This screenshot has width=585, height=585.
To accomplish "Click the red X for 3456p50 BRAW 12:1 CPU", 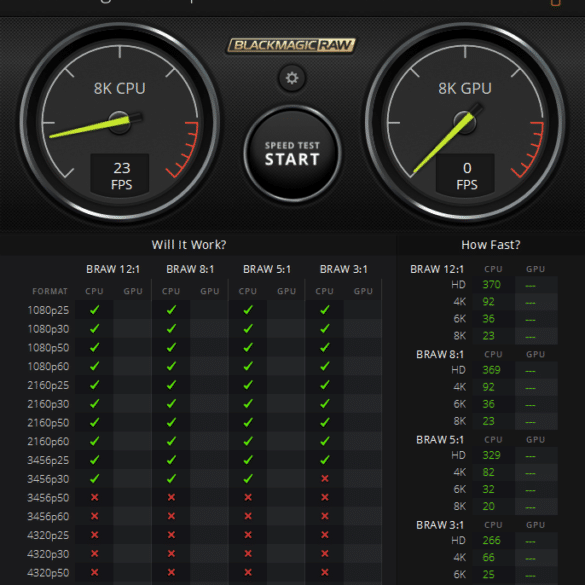I will coord(95,497).
